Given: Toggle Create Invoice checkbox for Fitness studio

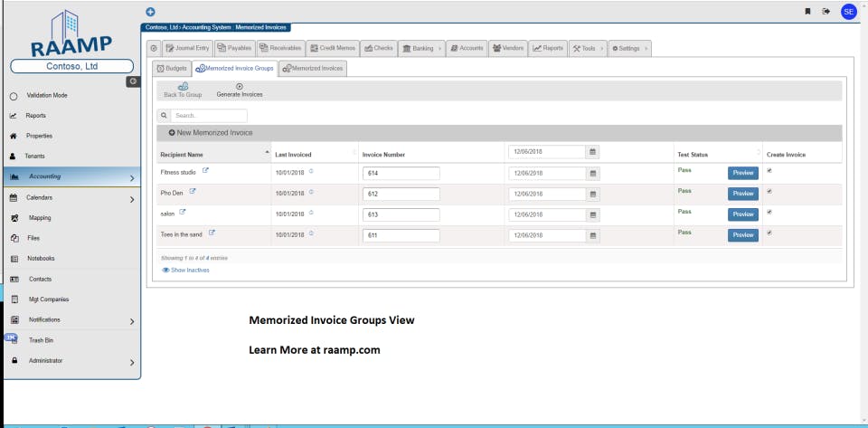Looking at the screenshot, I should [x=769, y=170].
